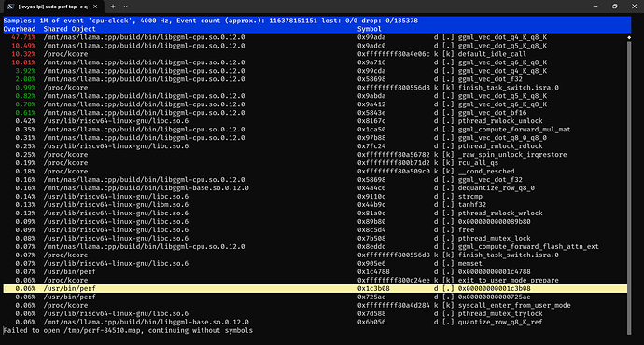Select the memset symbol row
This screenshot has width=644, height=345.
point(315,263)
